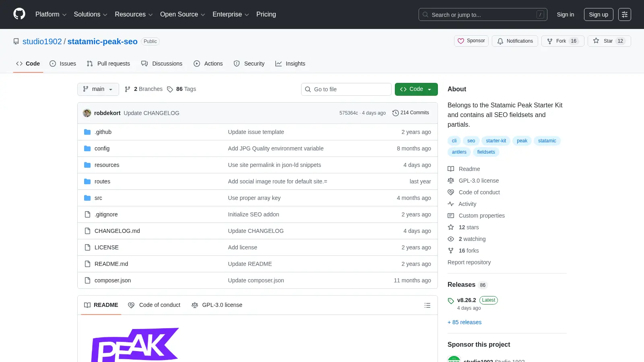The height and width of the screenshot is (362, 644).
Task: Switch to the Pull requests tab
Action: coord(108,64)
